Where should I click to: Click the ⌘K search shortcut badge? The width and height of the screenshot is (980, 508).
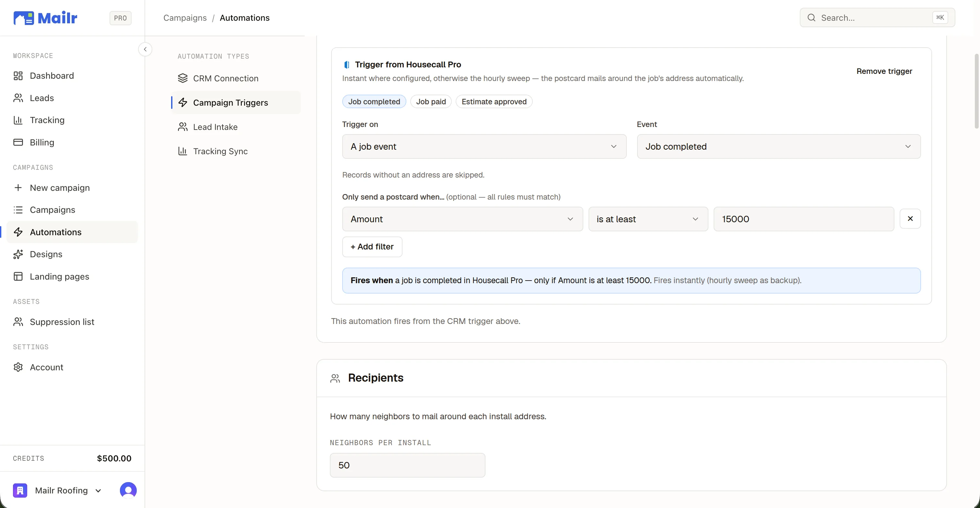point(940,17)
